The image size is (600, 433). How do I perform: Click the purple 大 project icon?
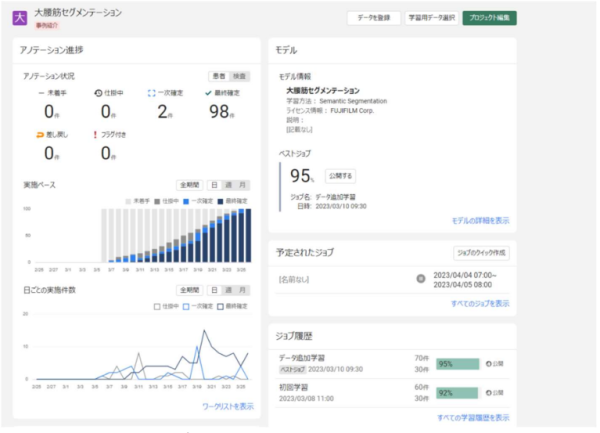pos(22,17)
